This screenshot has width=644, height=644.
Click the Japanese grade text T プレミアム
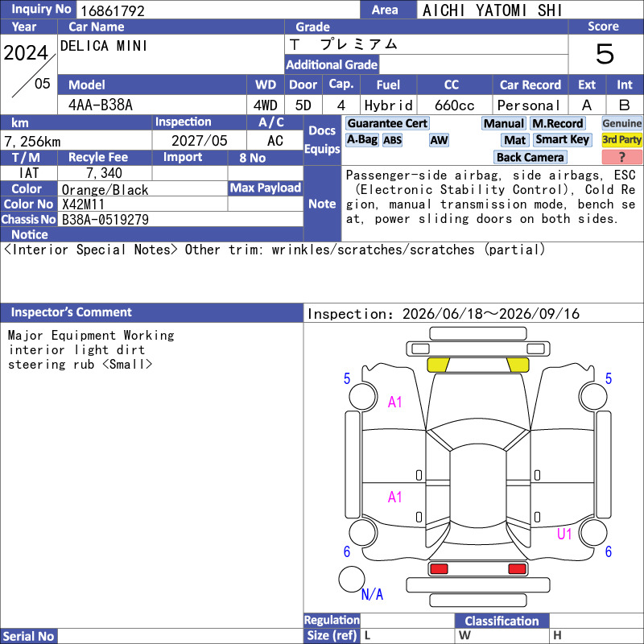click(344, 44)
